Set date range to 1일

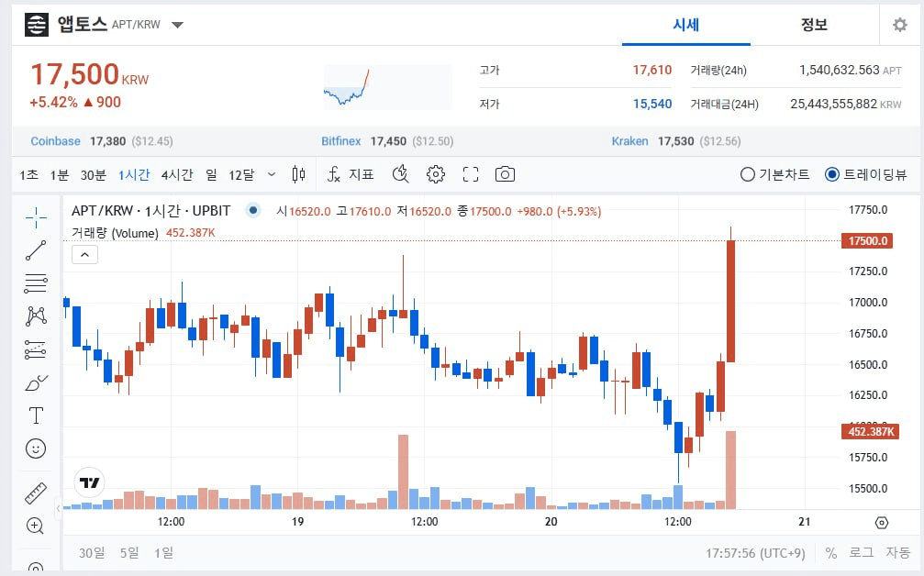164,553
